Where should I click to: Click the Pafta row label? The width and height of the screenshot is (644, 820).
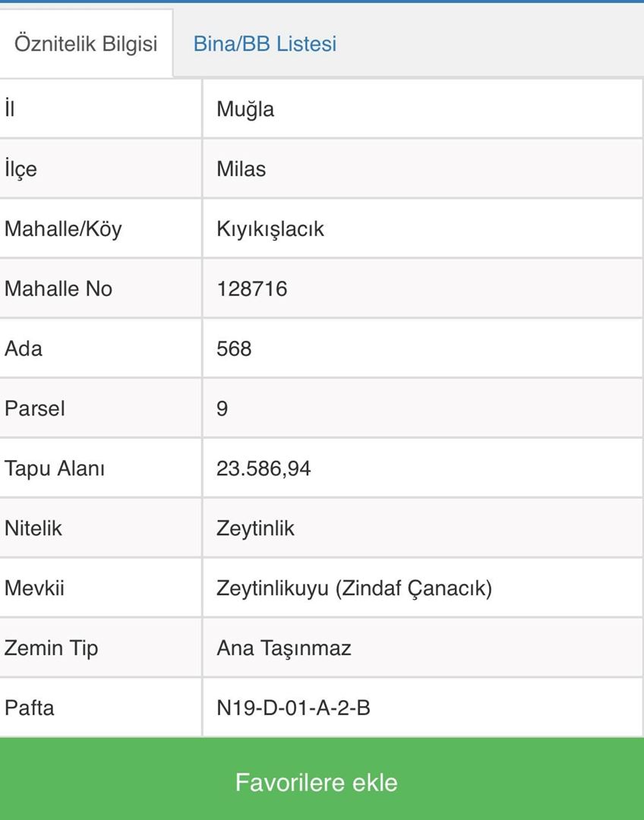[x=30, y=708]
